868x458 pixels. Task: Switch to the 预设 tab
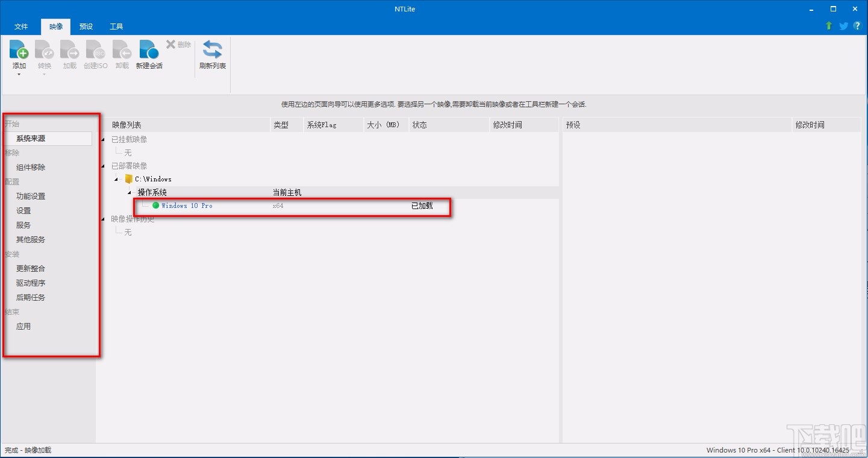(x=86, y=27)
